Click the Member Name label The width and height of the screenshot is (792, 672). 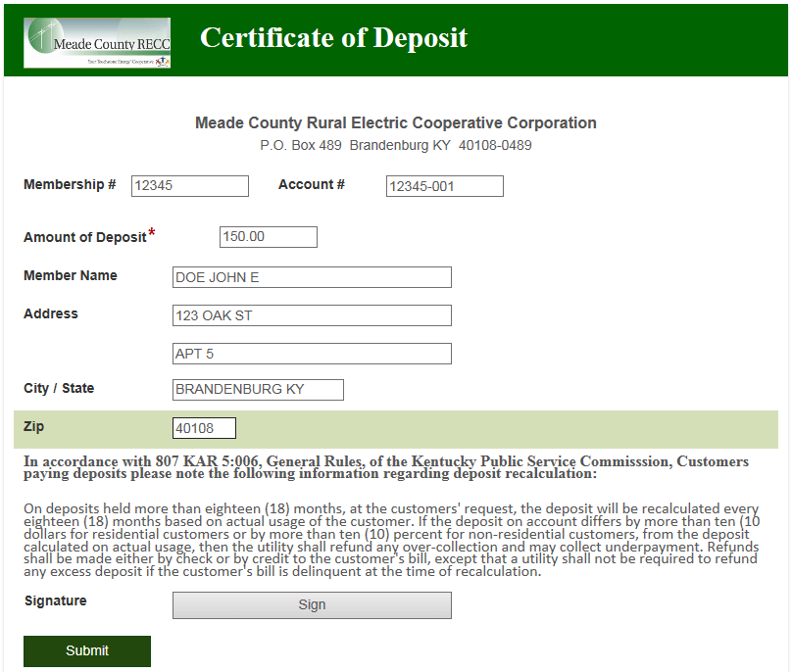(71, 275)
